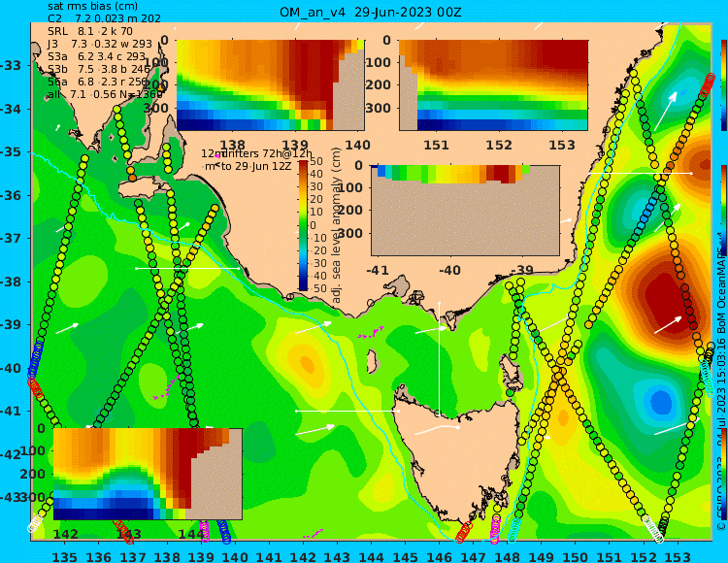Click the -39 latitude axis label

pos(9,324)
